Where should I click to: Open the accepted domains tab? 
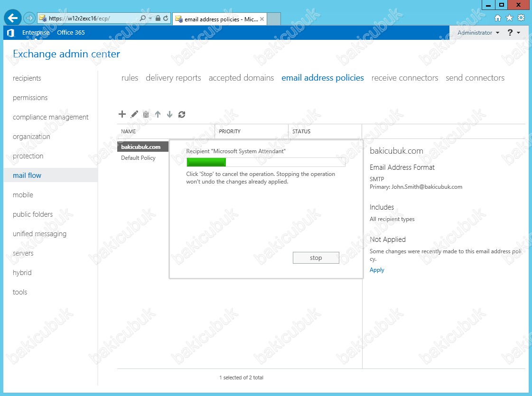tap(241, 78)
